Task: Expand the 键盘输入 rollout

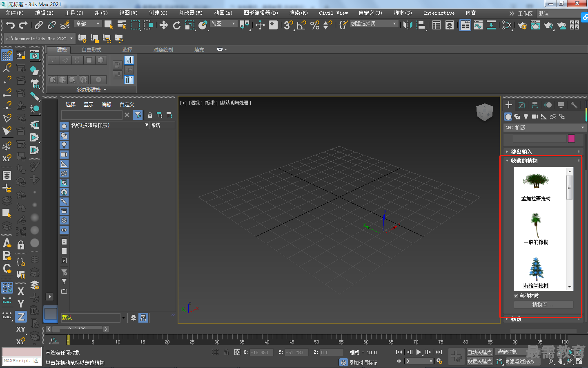Action: [521, 152]
